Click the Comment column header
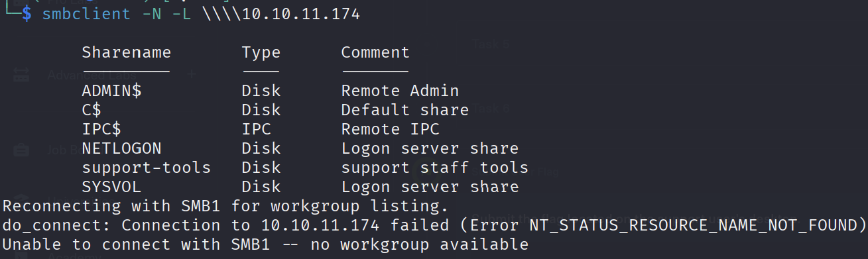This screenshot has height=259, width=868. click(x=375, y=52)
